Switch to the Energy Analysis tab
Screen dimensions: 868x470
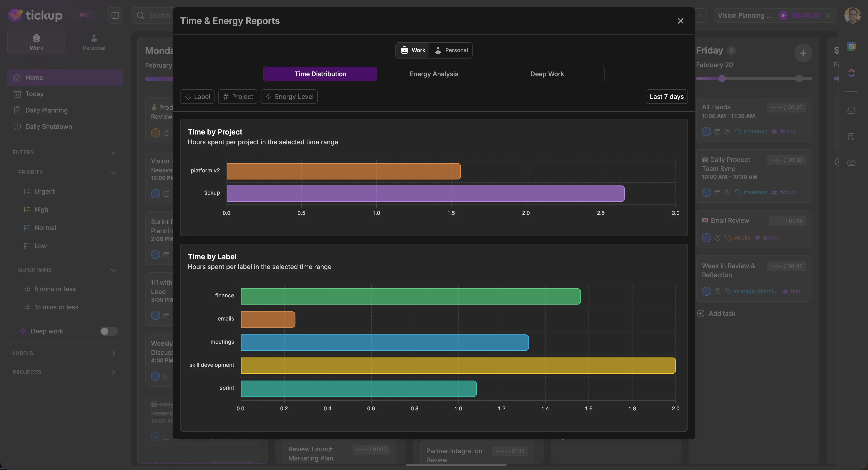tap(434, 74)
